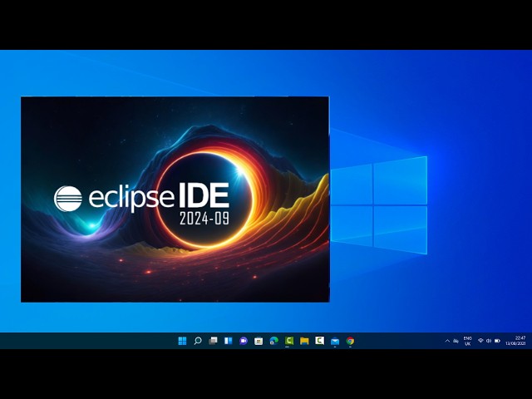Open the white Camtasia recorder icon
The width and height of the screenshot is (532, 399).
[x=319, y=340]
